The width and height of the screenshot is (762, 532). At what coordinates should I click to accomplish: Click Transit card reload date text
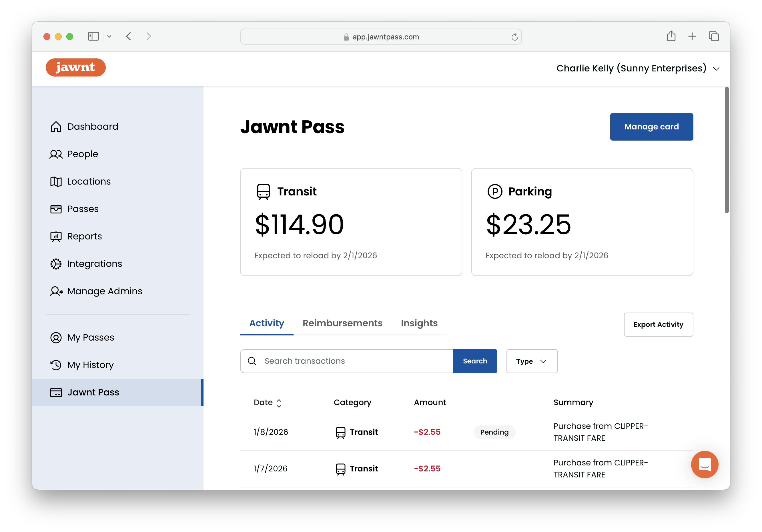tap(316, 256)
